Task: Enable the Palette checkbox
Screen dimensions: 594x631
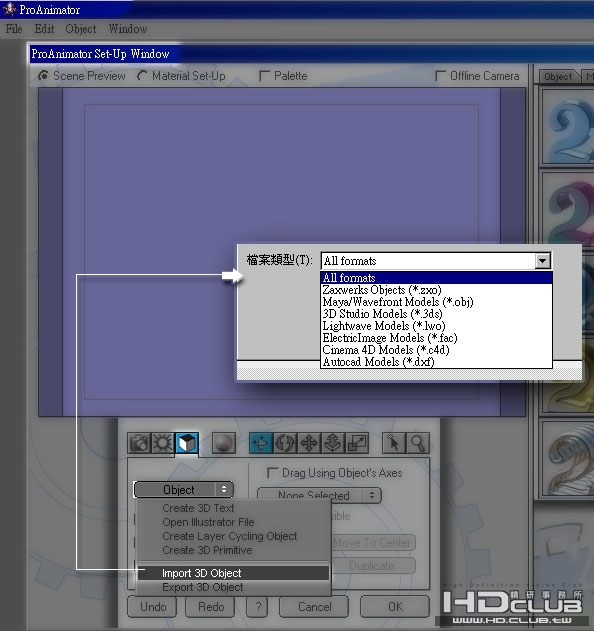Action: coord(264,76)
